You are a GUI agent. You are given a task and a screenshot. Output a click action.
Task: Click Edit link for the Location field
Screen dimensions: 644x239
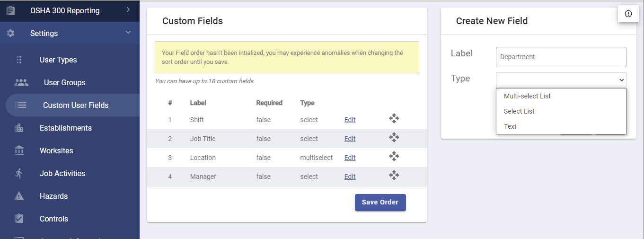350,158
